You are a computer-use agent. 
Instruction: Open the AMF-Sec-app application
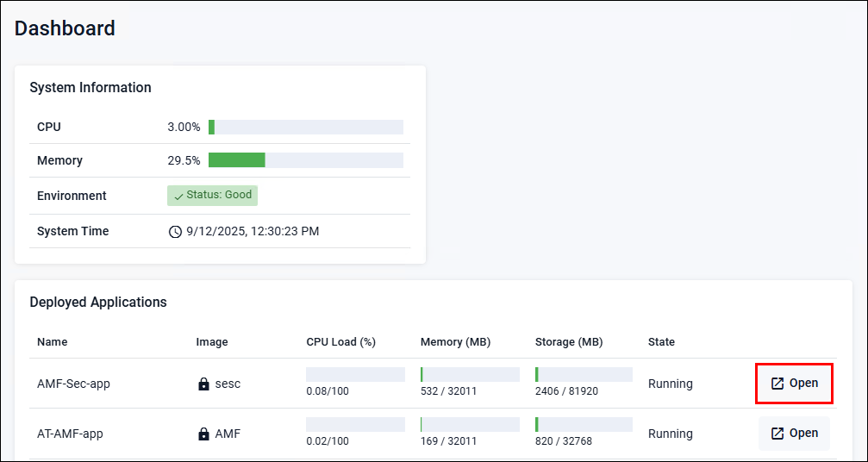[x=794, y=383]
